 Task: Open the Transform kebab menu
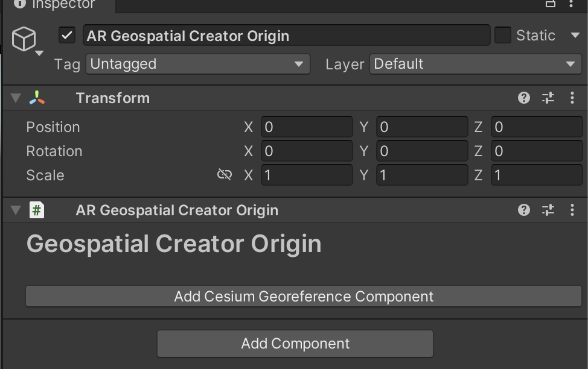572,98
